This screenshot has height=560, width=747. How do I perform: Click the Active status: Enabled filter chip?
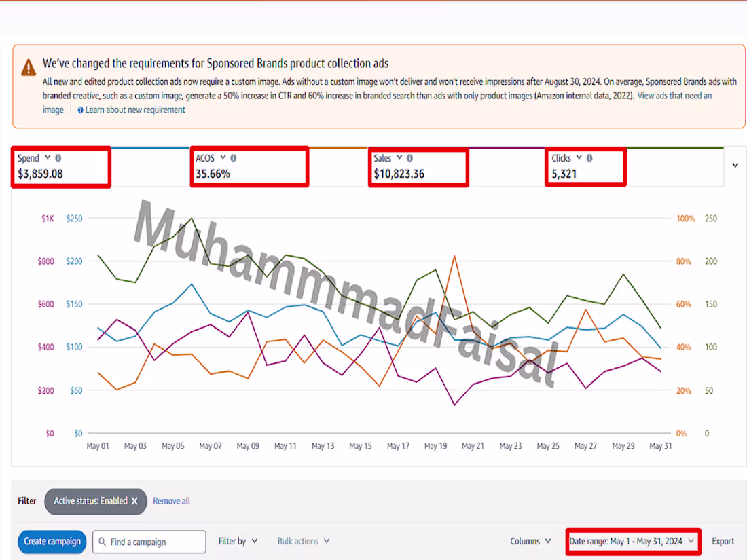coord(95,501)
